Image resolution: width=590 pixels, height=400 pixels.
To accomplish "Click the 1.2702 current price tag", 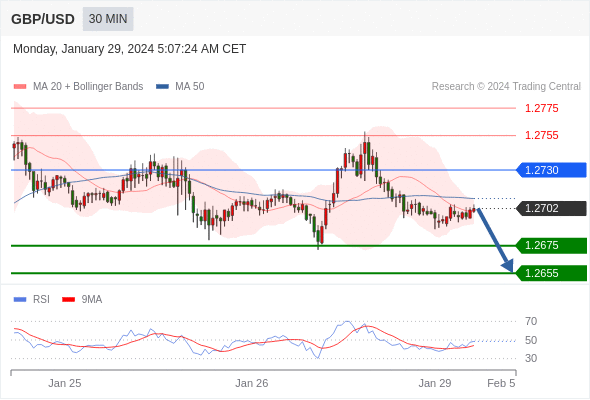I will 551,208.
